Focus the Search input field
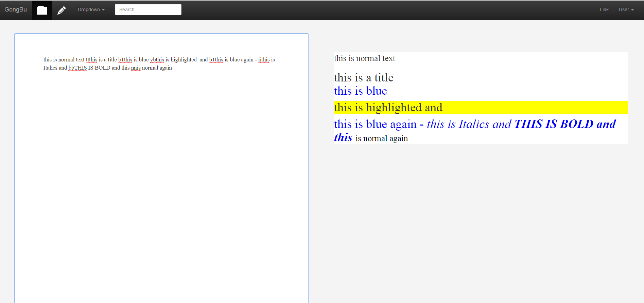The height and width of the screenshot is (303, 644). tap(148, 10)
